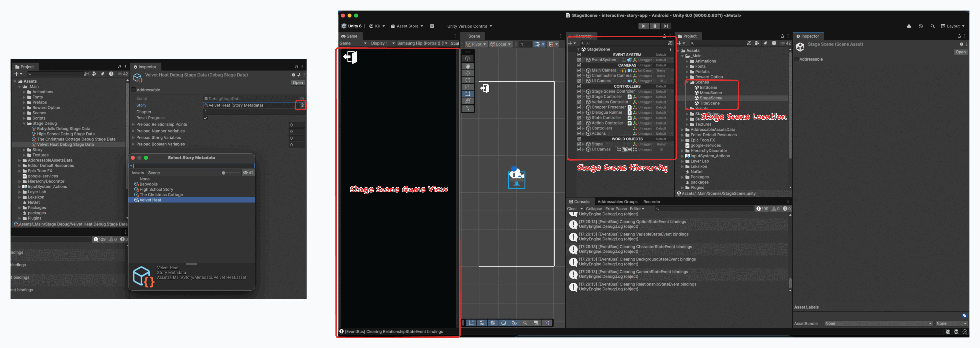Expand Preload Relationship Points foldout

[133, 125]
